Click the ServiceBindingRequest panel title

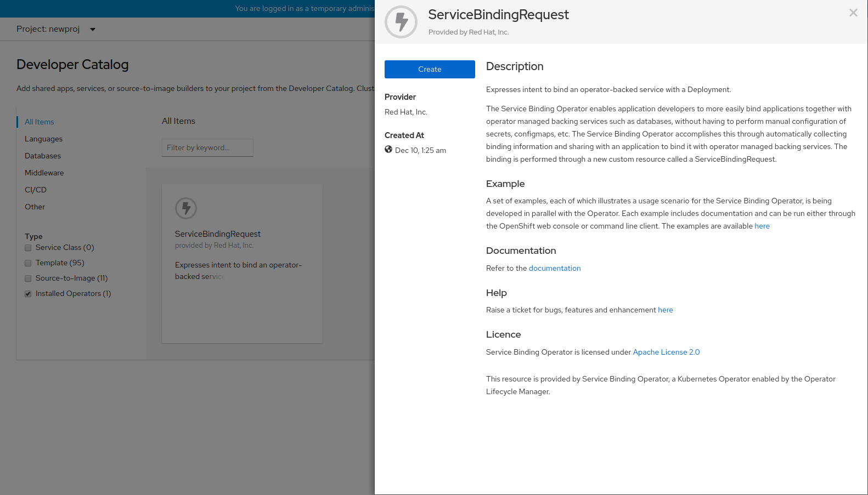point(498,15)
